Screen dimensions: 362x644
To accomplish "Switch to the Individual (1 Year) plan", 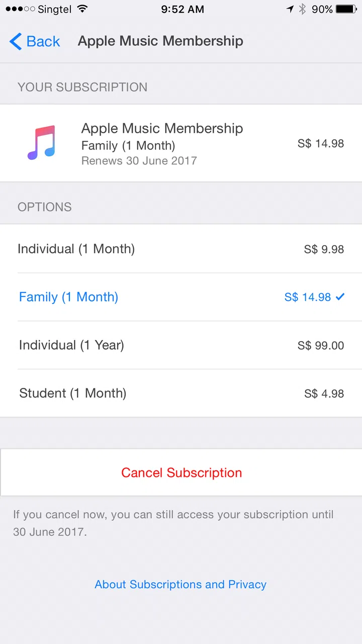I will (71, 345).
